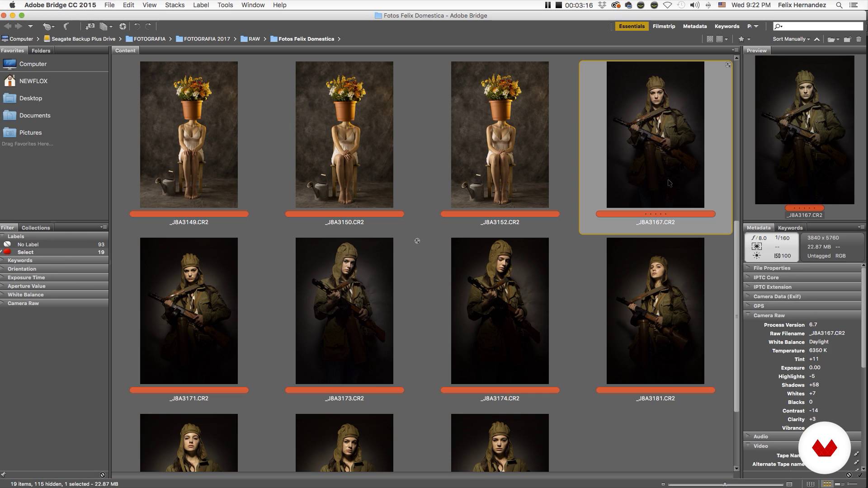Click thumbnail quality browse icon
Screen dimensions: 868x488
[x=710, y=39]
